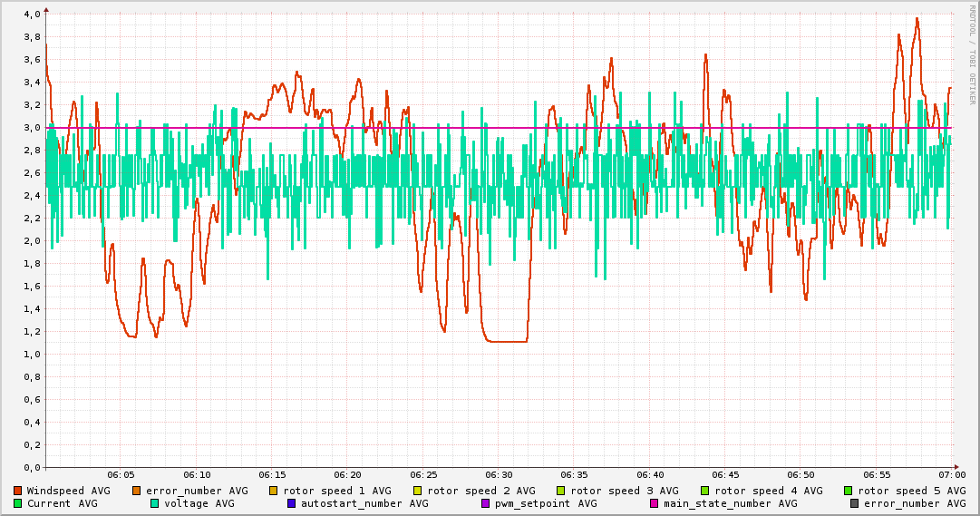
Task: Select the rotor speed 3 AVG legend label
Action: (x=625, y=491)
